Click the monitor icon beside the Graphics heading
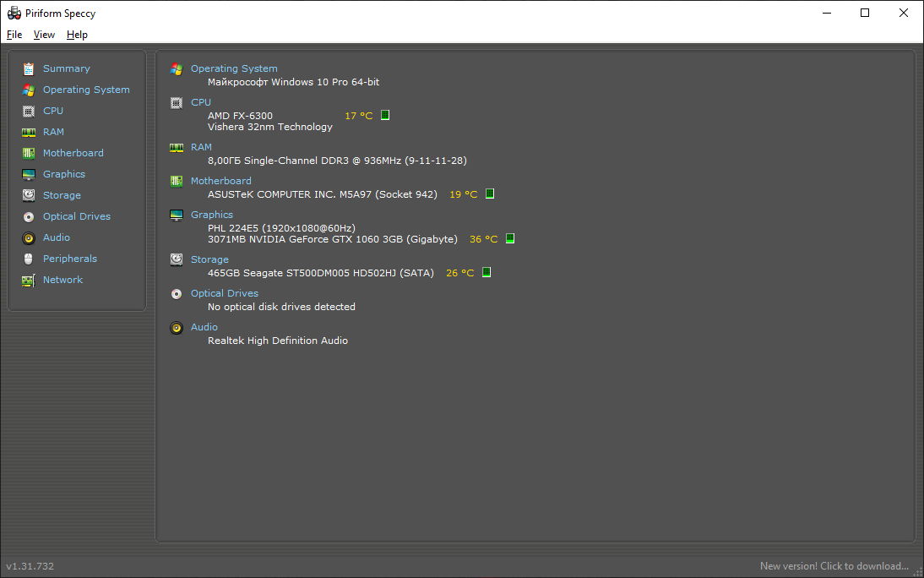The width and height of the screenshot is (924, 578). 177,215
